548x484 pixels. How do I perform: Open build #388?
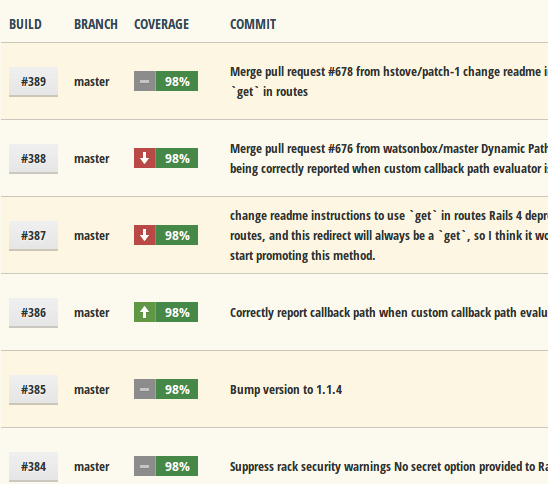coord(34,159)
